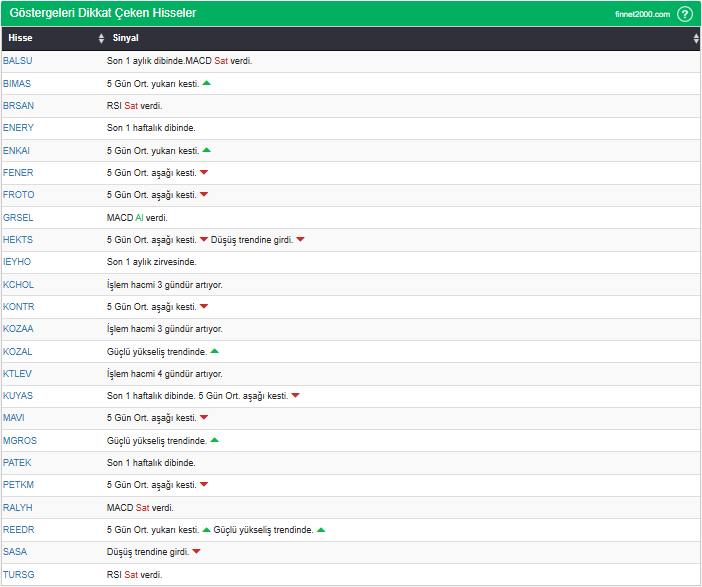Click the red down arrow in SASA row
The image size is (702, 587).
[196, 552]
